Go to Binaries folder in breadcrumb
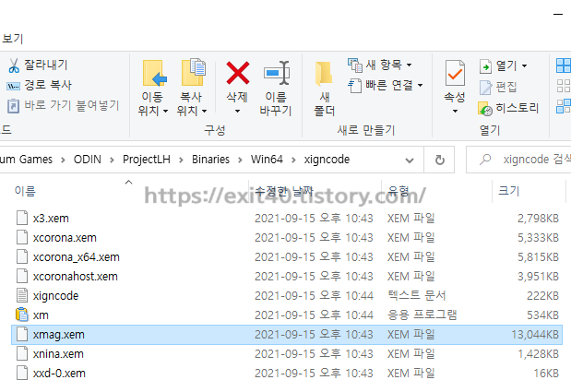 [211, 160]
